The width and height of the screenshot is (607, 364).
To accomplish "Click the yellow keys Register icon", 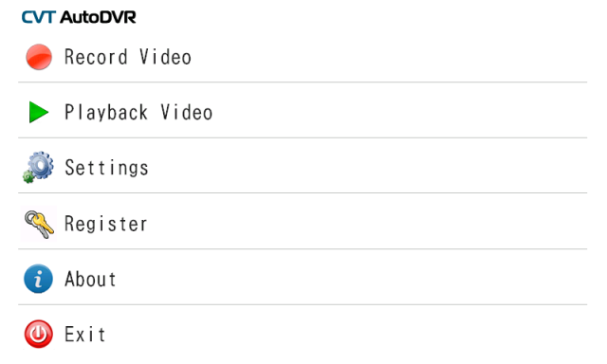I will pyautogui.click(x=39, y=224).
